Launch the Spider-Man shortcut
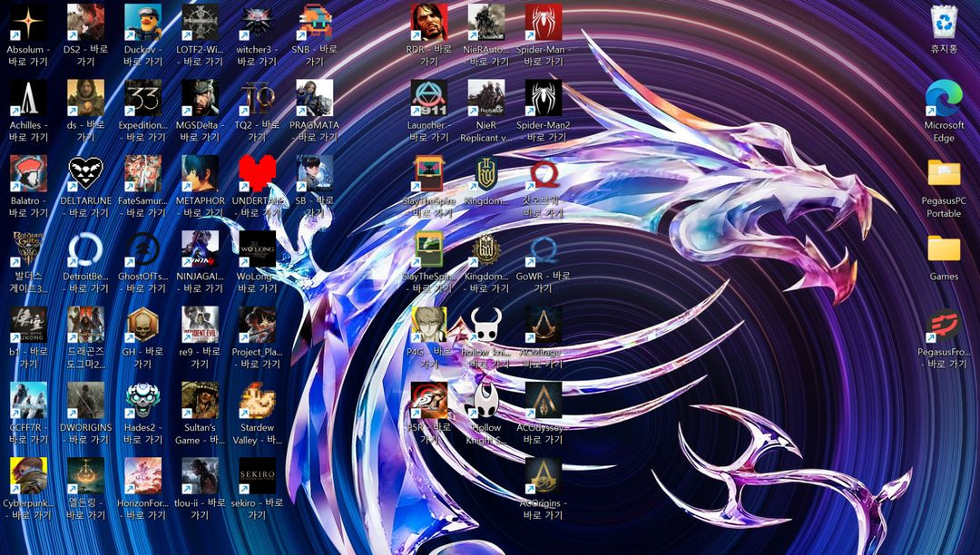The height and width of the screenshot is (555, 980). (x=544, y=23)
